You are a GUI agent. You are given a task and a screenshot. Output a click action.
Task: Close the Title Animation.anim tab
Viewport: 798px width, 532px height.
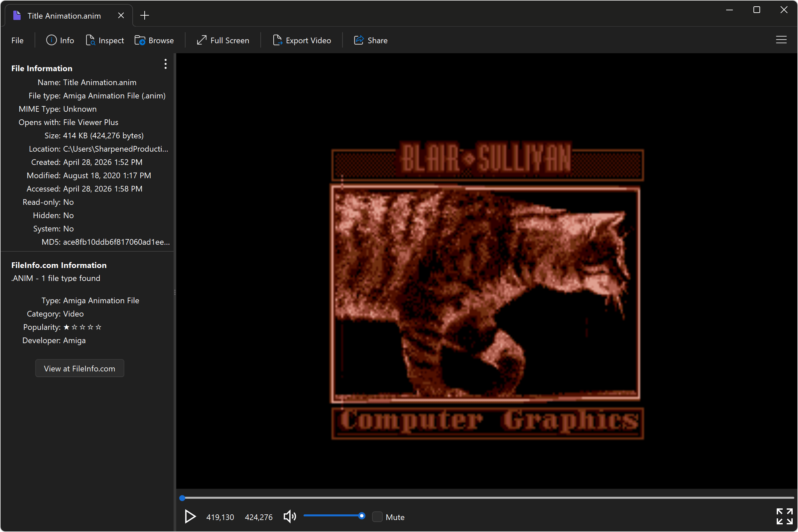tap(121, 16)
